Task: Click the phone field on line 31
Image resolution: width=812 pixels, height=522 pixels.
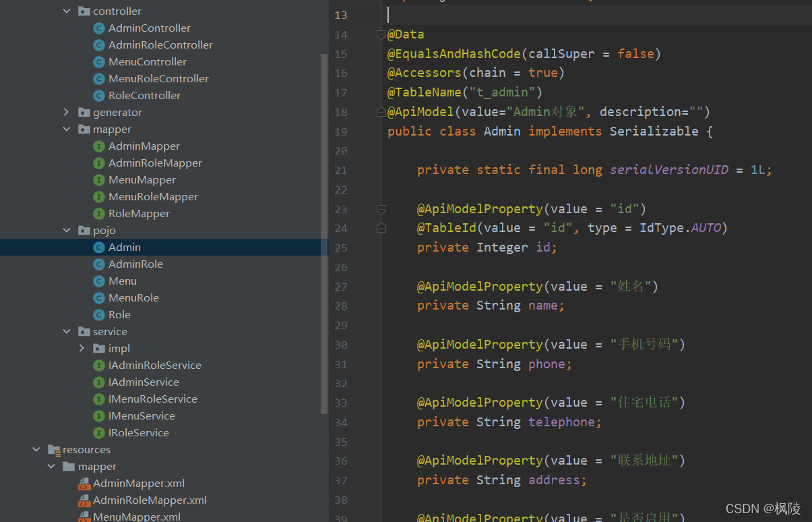Action: click(546, 364)
